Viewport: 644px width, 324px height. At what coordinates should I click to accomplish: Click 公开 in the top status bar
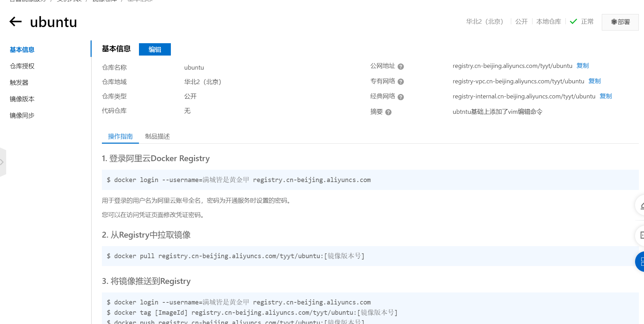point(522,22)
